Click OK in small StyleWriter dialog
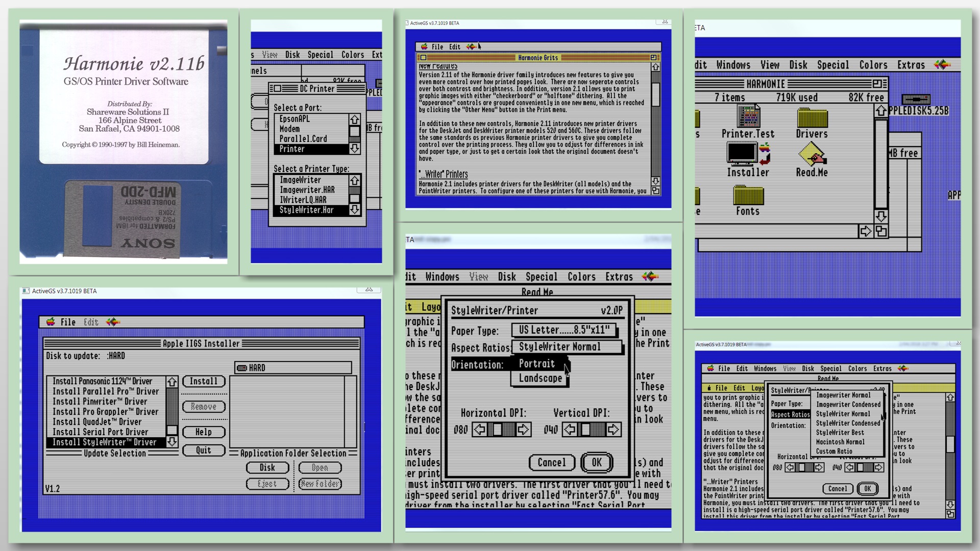The width and height of the screenshot is (980, 551). point(867,489)
